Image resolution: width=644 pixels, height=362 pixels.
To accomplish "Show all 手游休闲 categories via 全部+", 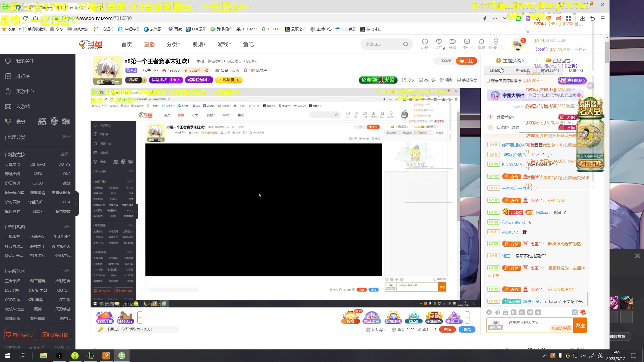I will point(65,270).
